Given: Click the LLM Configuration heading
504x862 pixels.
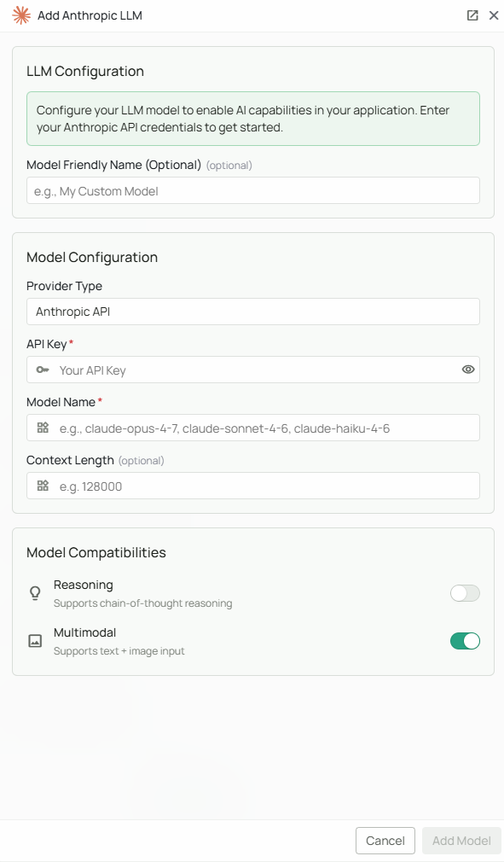Looking at the screenshot, I should [x=85, y=72].
